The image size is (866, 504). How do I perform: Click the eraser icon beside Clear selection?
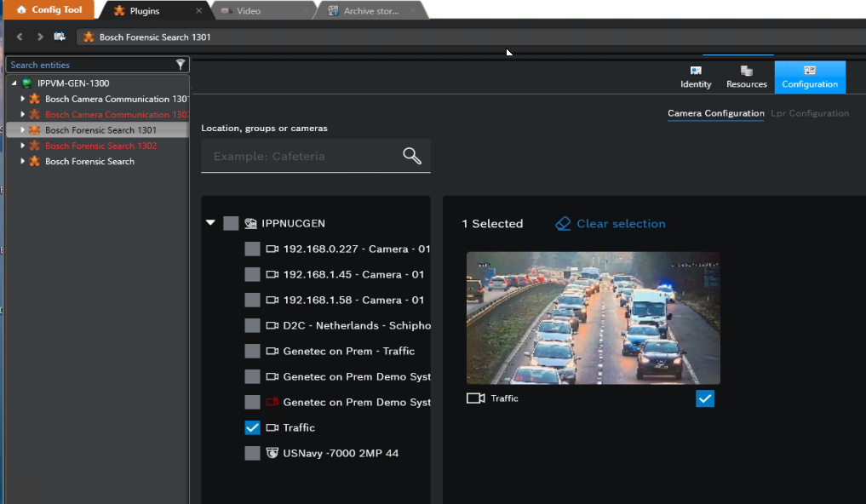point(563,224)
